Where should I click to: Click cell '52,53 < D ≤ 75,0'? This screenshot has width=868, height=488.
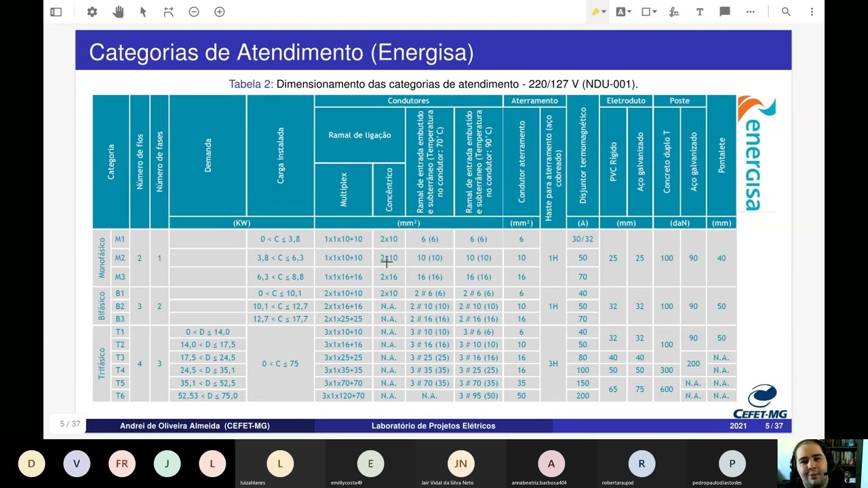click(x=208, y=396)
